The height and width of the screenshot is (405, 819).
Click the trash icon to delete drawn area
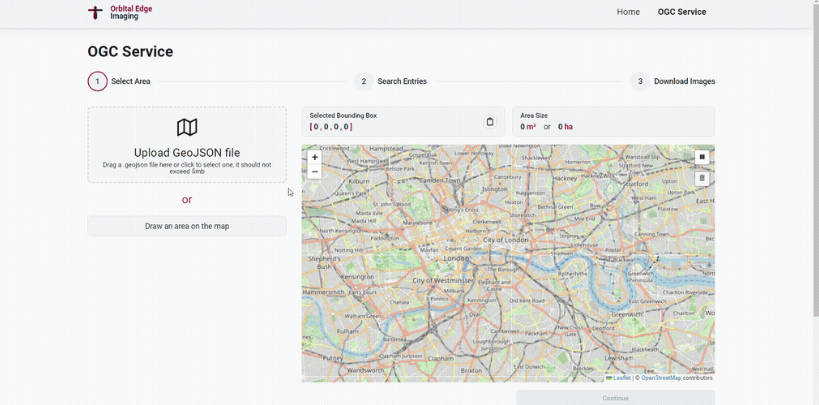(x=702, y=178)
